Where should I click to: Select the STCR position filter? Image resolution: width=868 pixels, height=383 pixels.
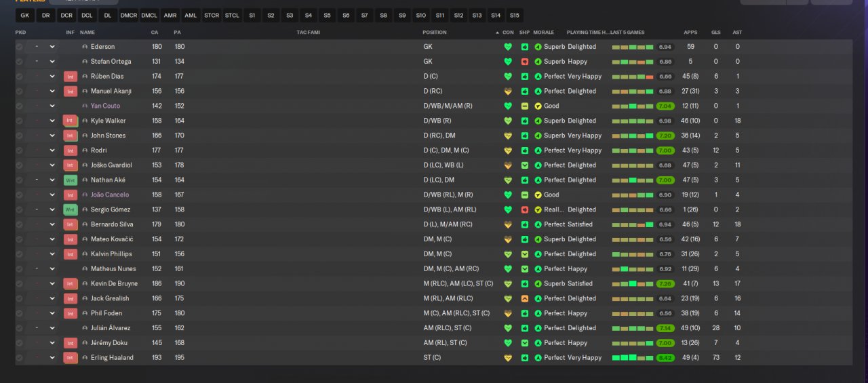[x=212, y=15]
